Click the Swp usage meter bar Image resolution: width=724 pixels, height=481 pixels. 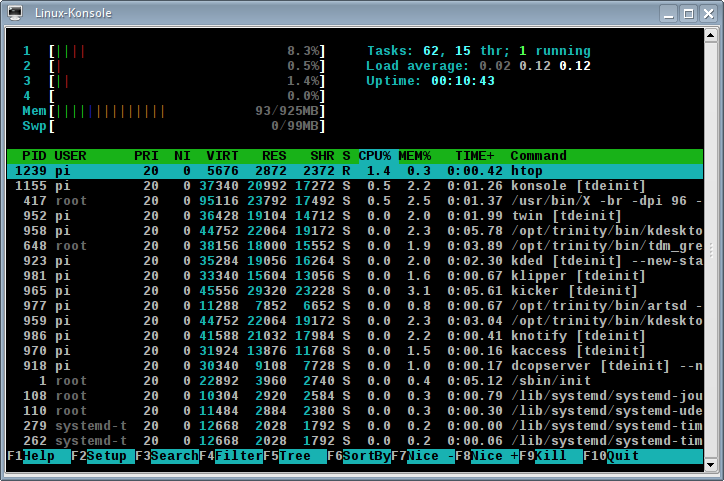pos(187,126)
